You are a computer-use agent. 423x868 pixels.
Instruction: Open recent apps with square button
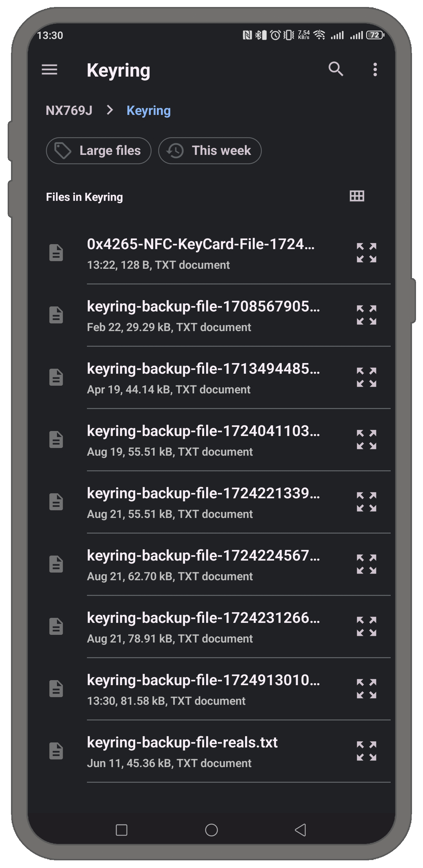tap(121, 830)
